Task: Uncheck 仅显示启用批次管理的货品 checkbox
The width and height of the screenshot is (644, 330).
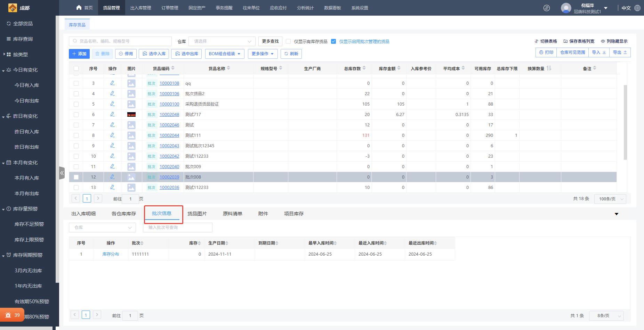Action: tap(333, 41)
